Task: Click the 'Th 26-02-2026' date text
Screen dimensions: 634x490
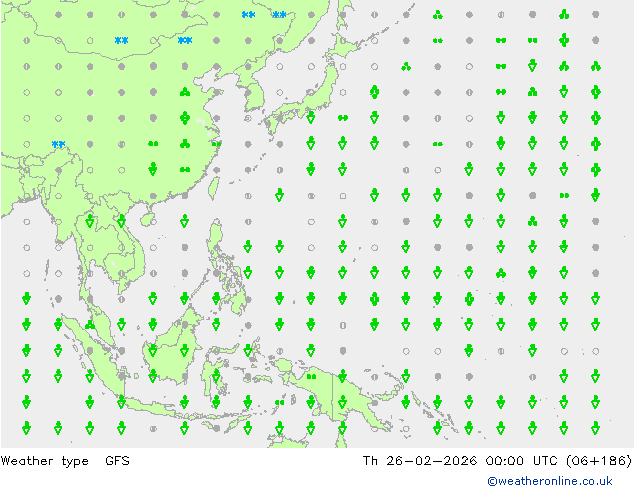Action: [x=420, y=461]
